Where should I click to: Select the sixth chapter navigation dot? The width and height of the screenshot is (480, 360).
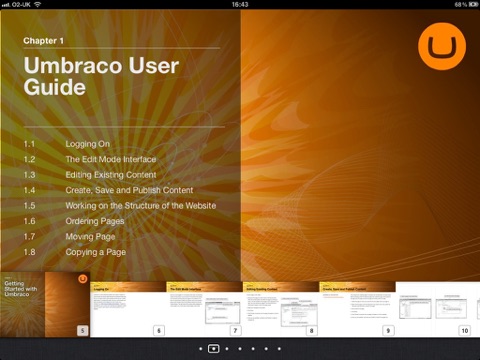pyautogui.click(x=266, y=349)
